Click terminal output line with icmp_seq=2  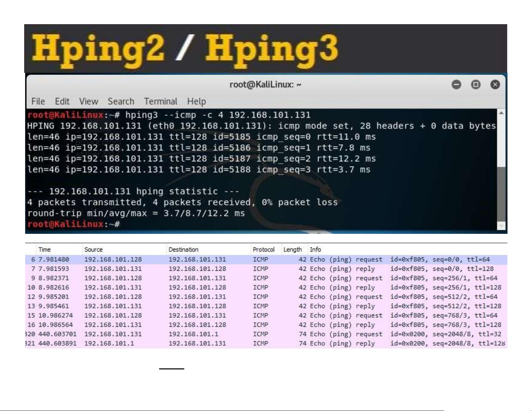(201, 159)
